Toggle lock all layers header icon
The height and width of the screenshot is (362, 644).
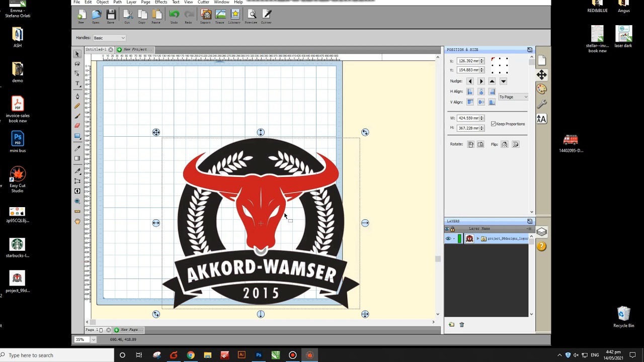click(x=452, y=229)
